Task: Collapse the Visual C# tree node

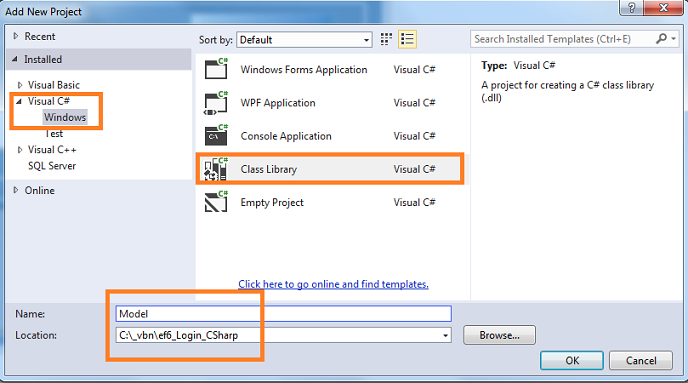Action: coord(19,101)
